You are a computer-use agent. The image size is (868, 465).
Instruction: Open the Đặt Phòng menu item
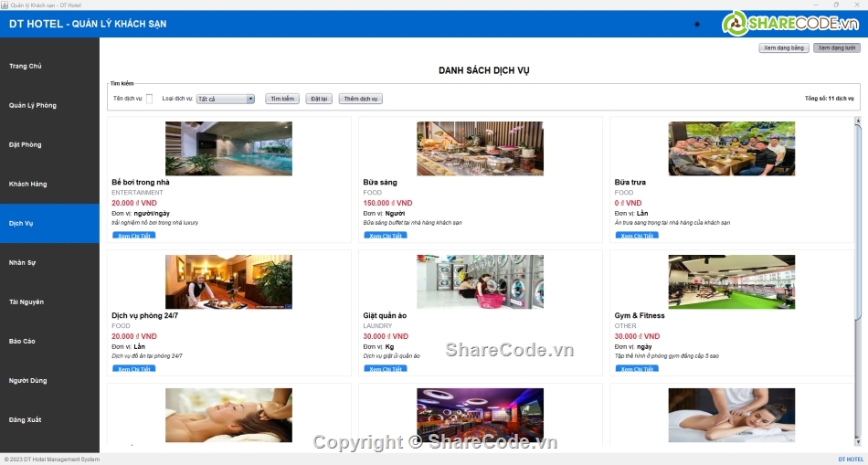pyautogui.click(x=49, y=144)
